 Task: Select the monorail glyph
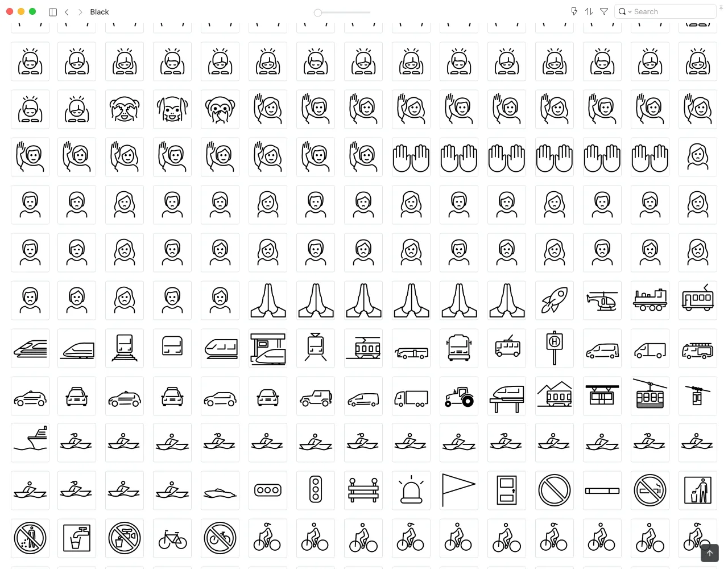[x=507, y=396]
